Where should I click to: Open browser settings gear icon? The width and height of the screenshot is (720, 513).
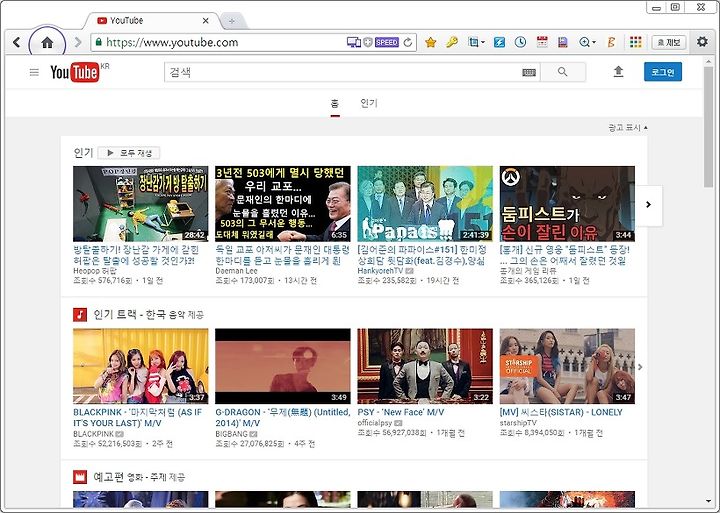coord(702,42)
